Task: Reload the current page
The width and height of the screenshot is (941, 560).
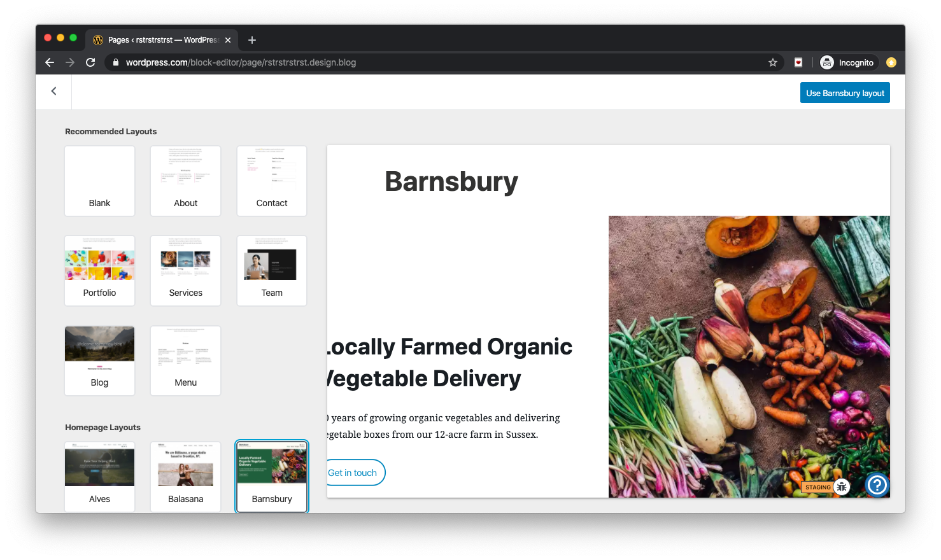Action: coord(90,62)
